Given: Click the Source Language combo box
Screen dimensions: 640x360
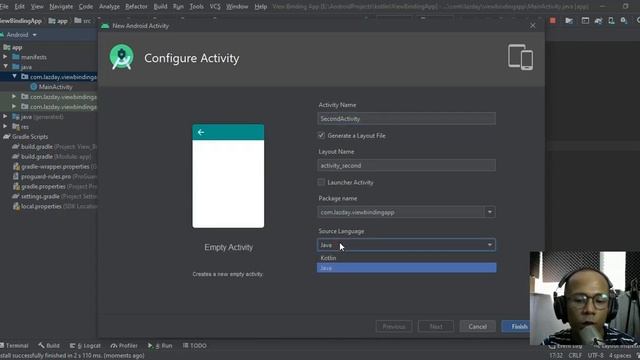Looking at the screenshot, I should pos(406,245).
